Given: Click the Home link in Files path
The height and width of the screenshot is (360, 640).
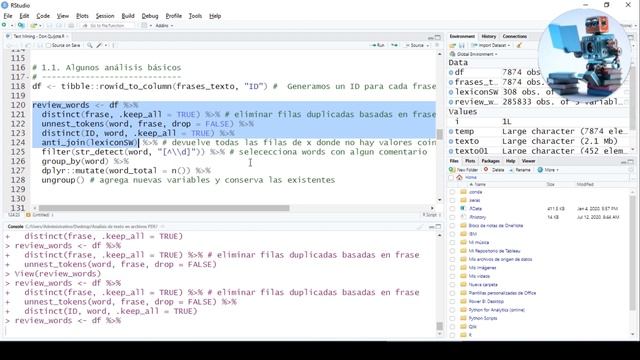Looking at the screenshot, I should coord(471,178).
